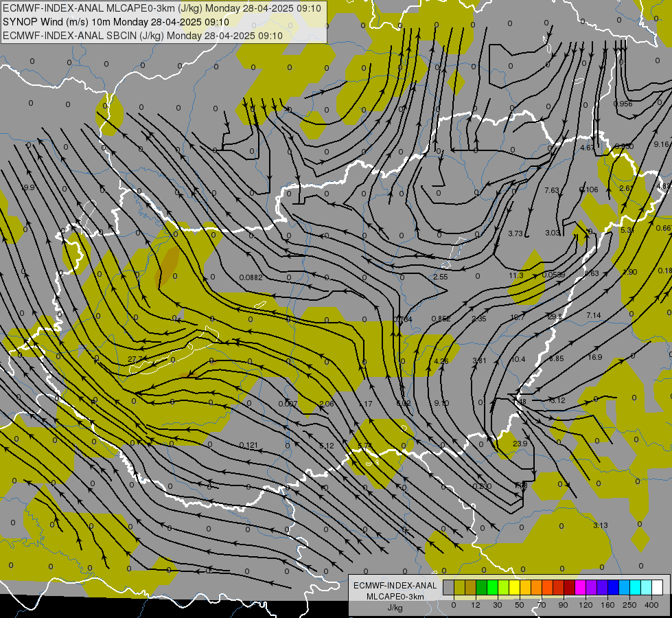The image size is (672, 618).
Task: Click the map value 0.852
Action: tap(441, 319)
